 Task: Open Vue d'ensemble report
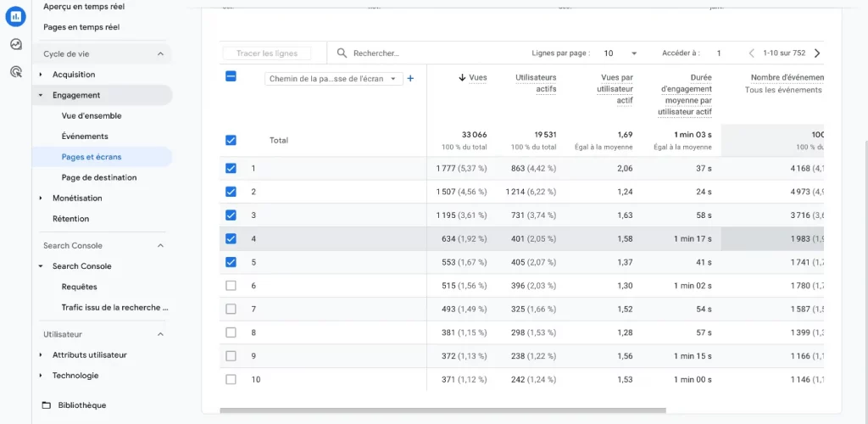point(92,116)
